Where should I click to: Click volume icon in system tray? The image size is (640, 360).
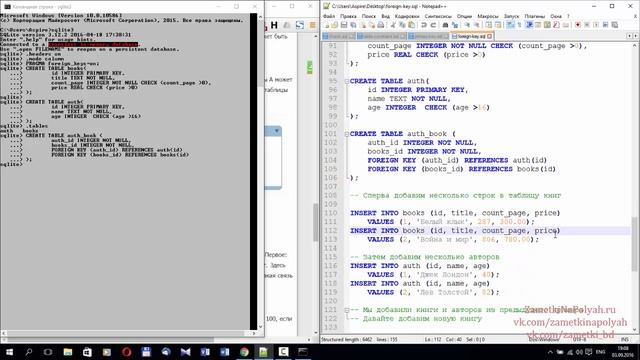pos(579,352)
